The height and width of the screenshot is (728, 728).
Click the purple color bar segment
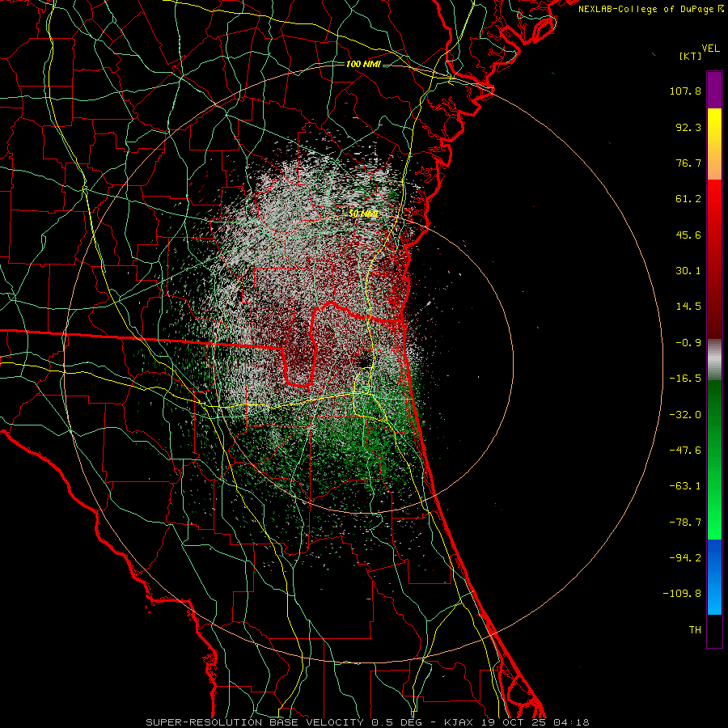[714, 90]
